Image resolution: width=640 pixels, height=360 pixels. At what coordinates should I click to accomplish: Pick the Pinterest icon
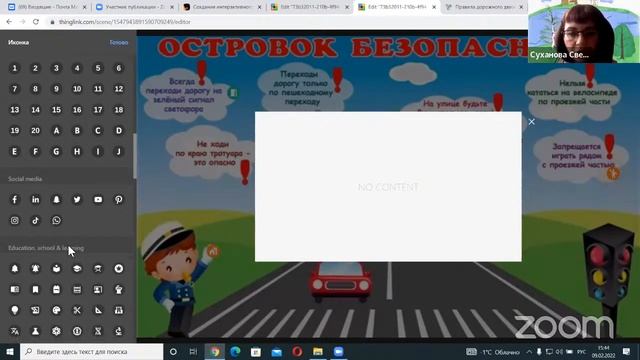click(119, 200)
